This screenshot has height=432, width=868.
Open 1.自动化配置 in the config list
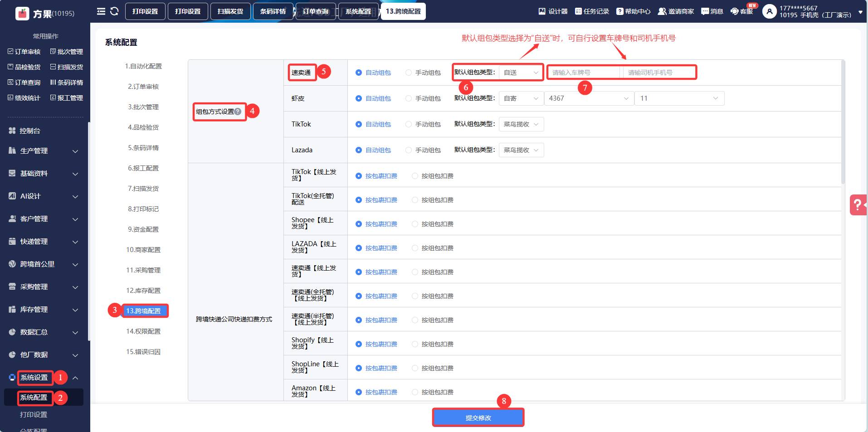(x=143, y=66)
